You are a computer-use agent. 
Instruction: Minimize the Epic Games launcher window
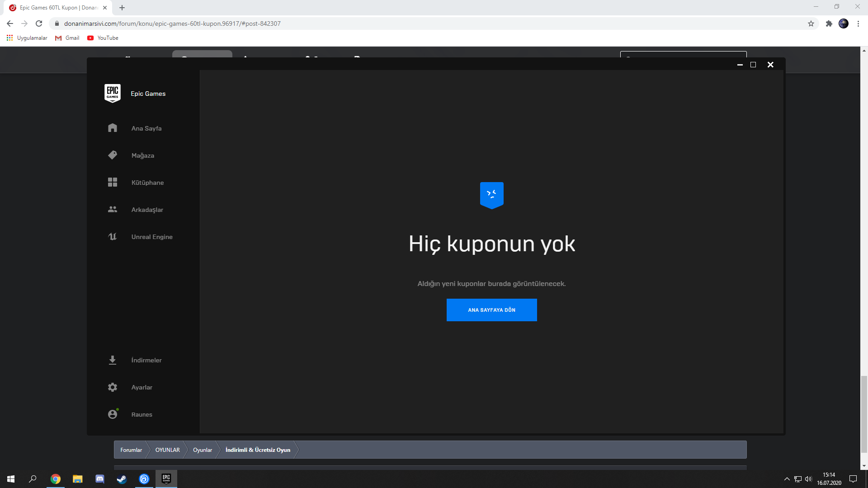(x=740, y=65)
